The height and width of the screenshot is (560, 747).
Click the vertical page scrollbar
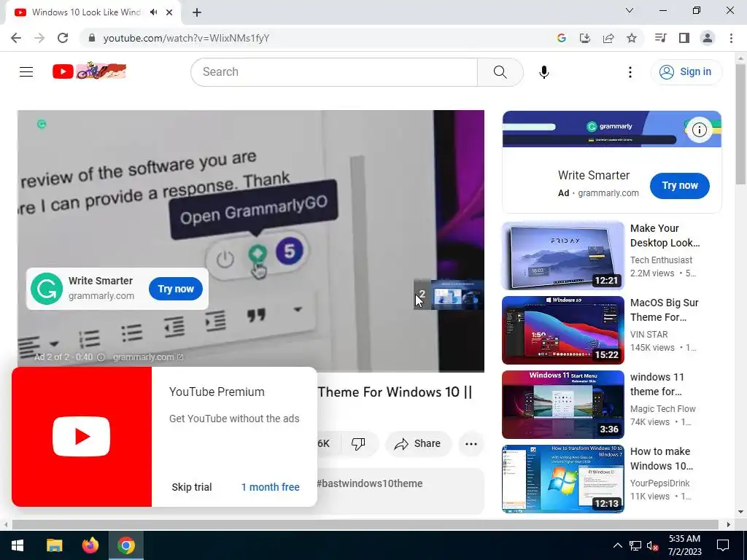(740, 124)
